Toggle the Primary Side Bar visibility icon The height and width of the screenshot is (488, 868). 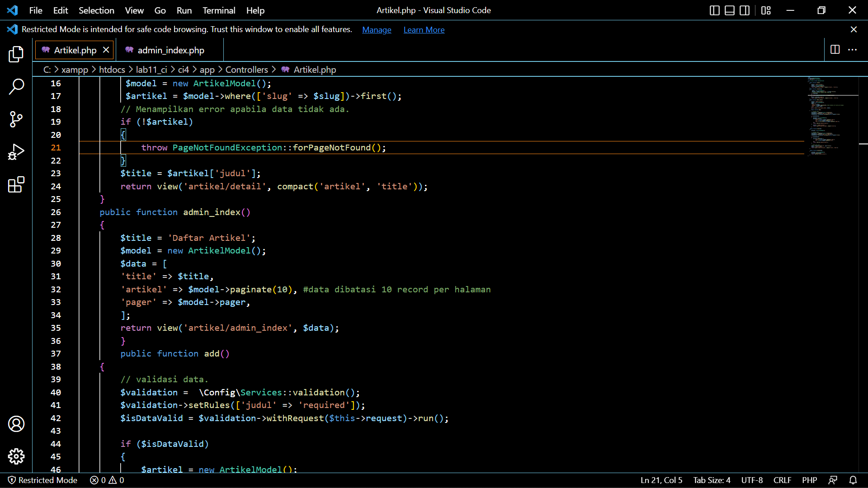pos(714,10)
